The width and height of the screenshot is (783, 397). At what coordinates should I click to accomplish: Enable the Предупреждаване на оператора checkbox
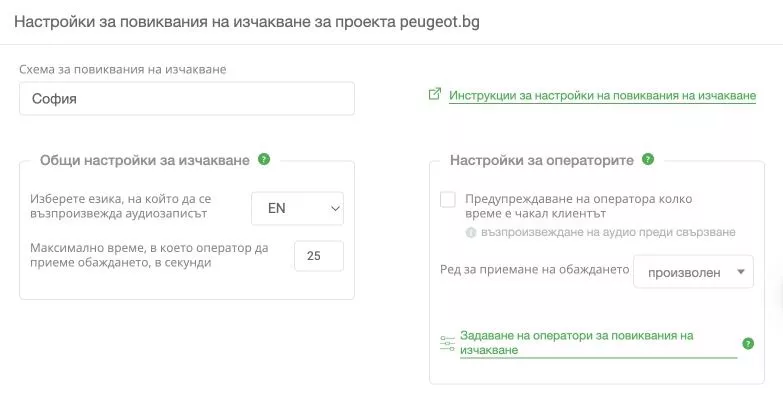point(448,200)
